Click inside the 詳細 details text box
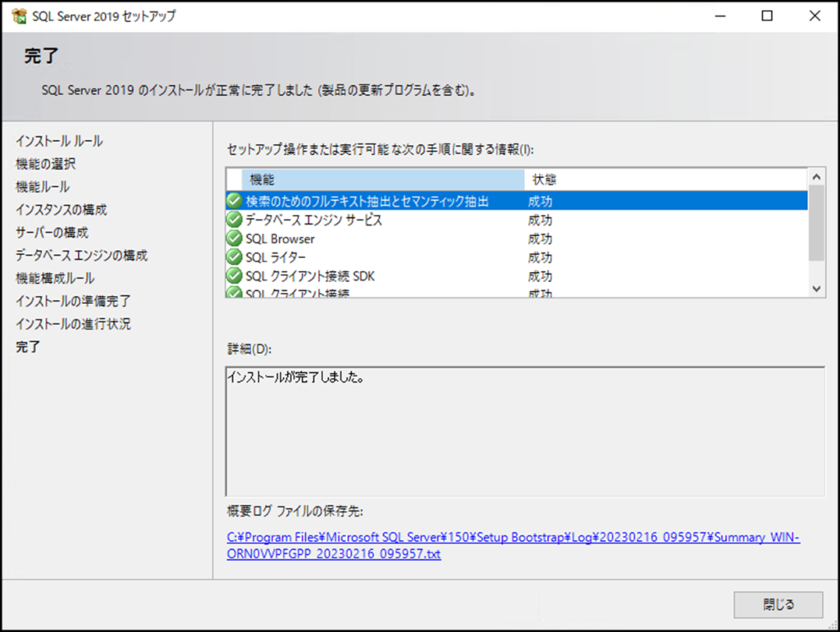This screenshot has height=632, width=840. [526, 431]
